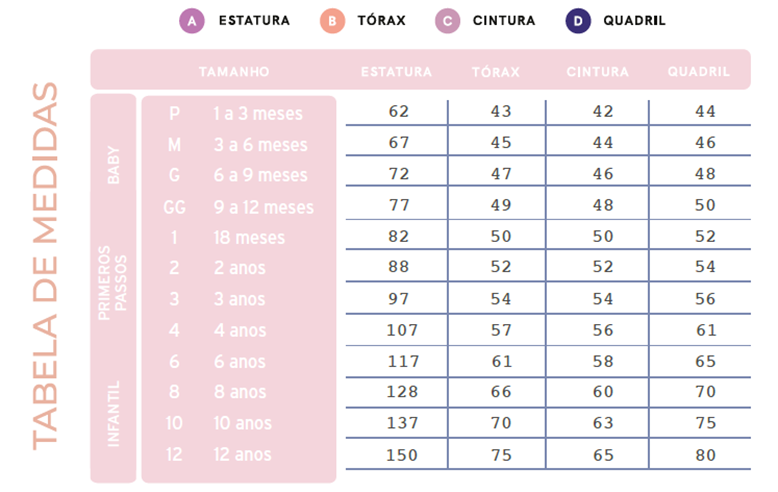The width and height of the screenshot is (778, 492).
Task: Select the ESTATURA column header
Action: pos(396,72)
